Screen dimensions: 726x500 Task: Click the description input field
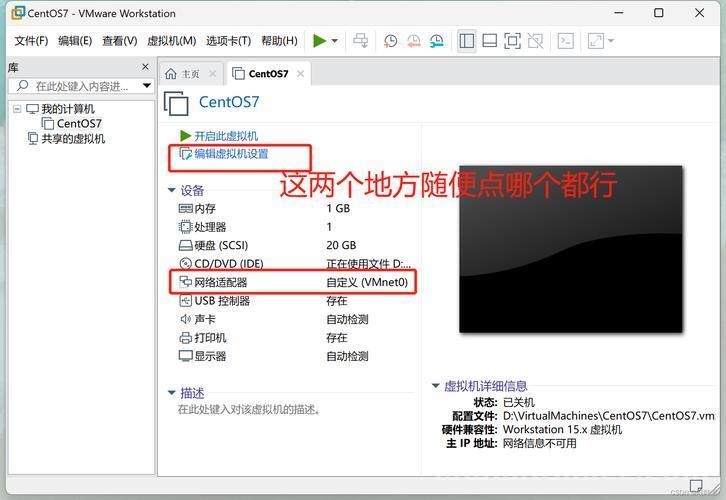249,410
